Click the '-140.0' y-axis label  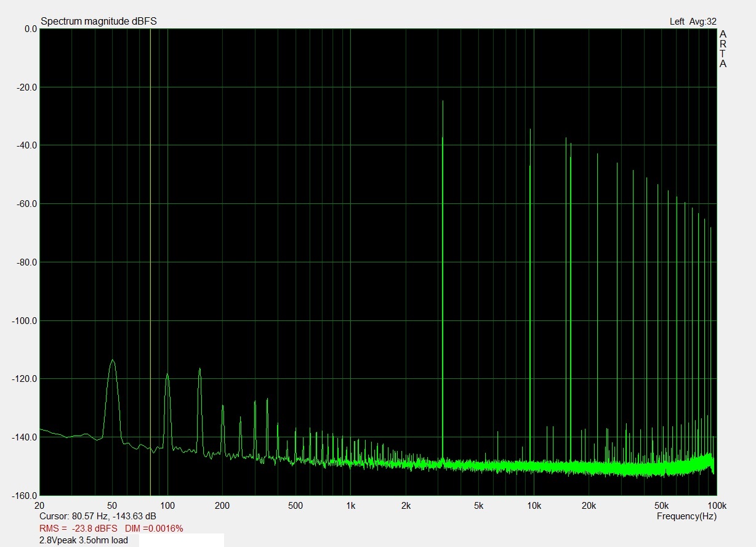(x=24, y=437)
